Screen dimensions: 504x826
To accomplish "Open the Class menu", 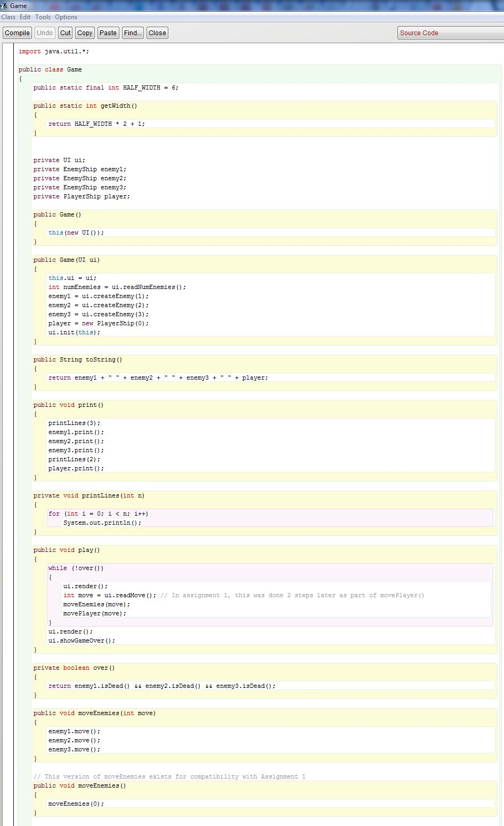I will click(x=8, y=17).
